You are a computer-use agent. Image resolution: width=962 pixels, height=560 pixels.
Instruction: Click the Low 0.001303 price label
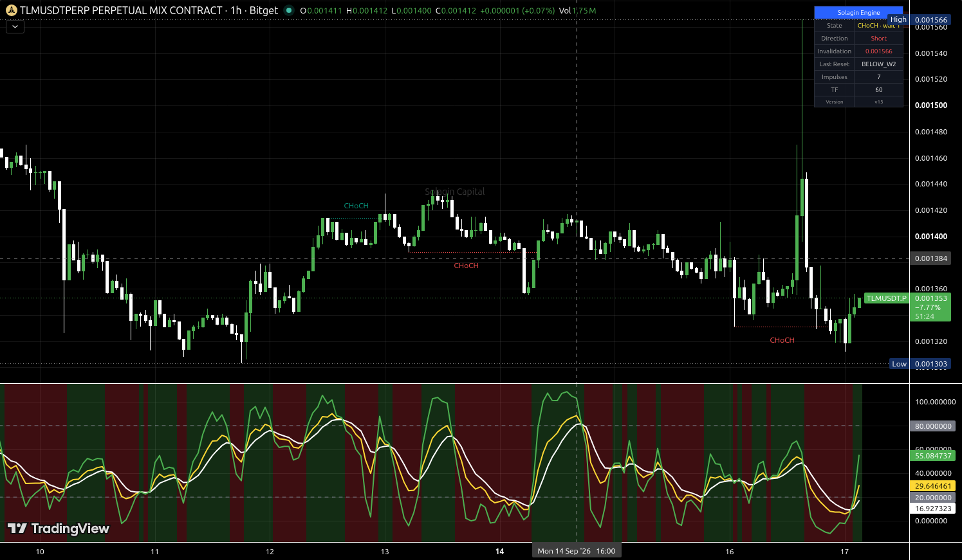920,364
